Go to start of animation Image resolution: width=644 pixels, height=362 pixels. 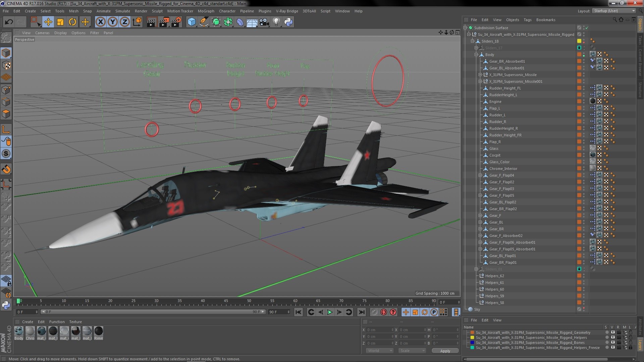(298, 312)
